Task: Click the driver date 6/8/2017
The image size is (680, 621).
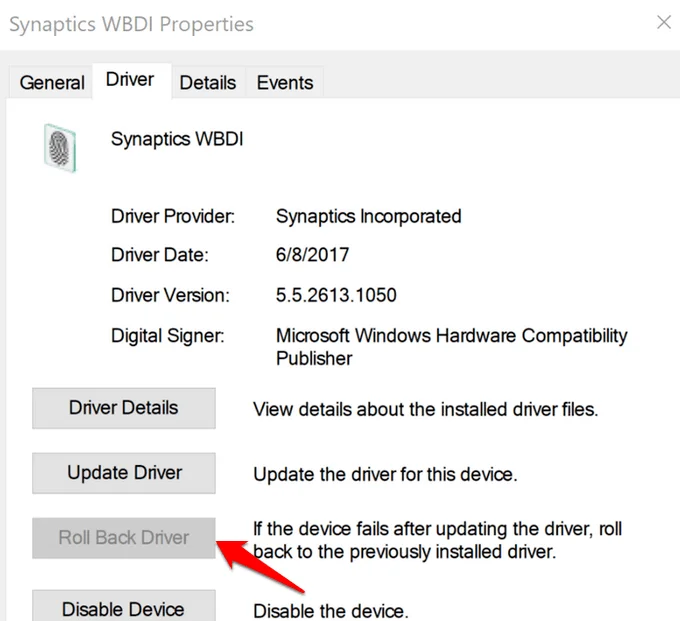Action: click(x=312, y=255)
